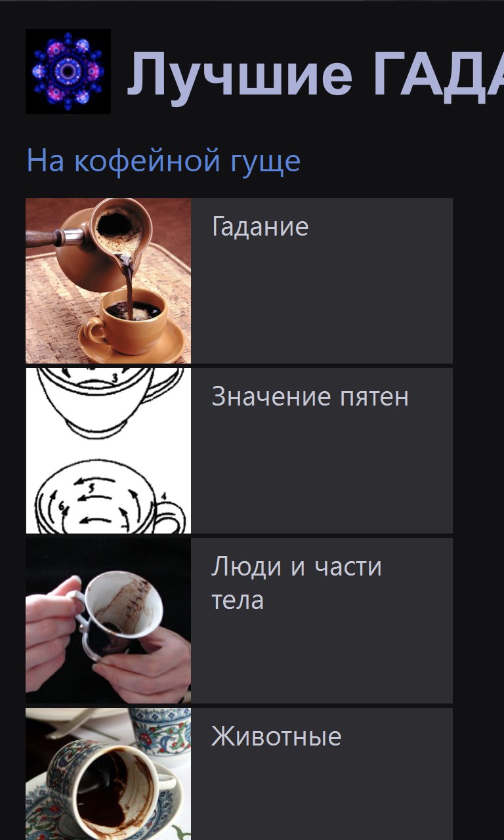Click the lower cup sketch with numbered arrows
Viewport: 504px width, 840px height.
point(108,499)
